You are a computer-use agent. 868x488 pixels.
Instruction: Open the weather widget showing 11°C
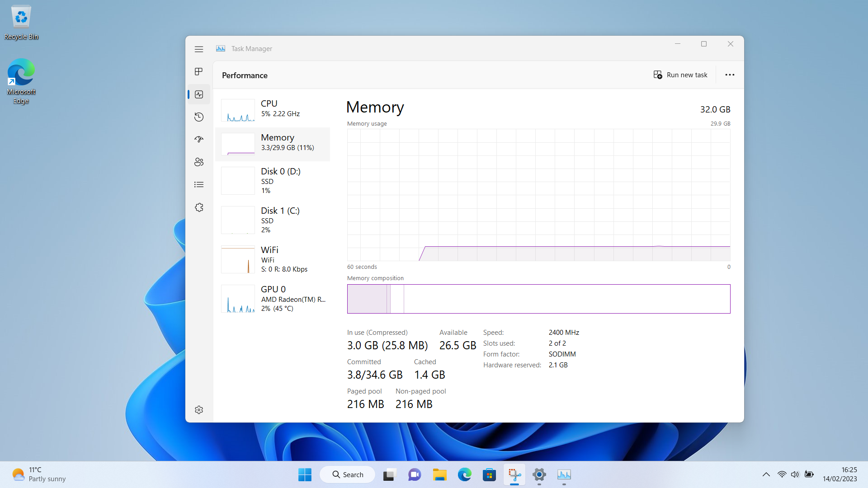39,474
